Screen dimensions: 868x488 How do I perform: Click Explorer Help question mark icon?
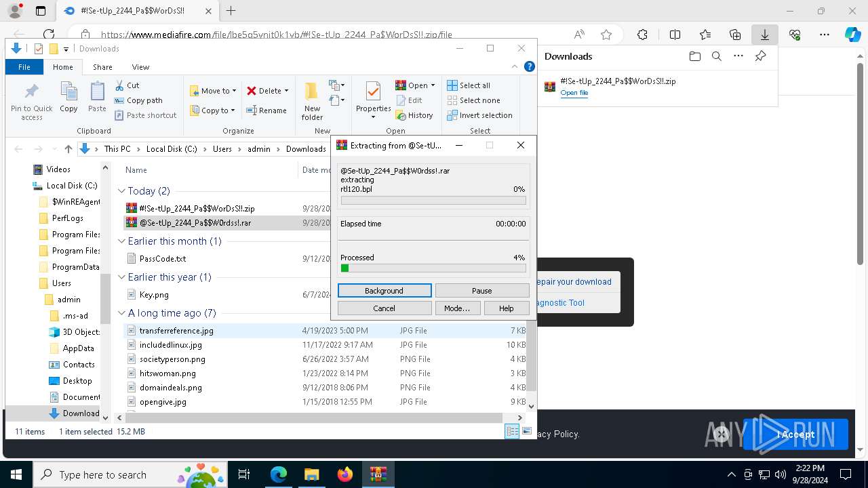click(530, 66)
